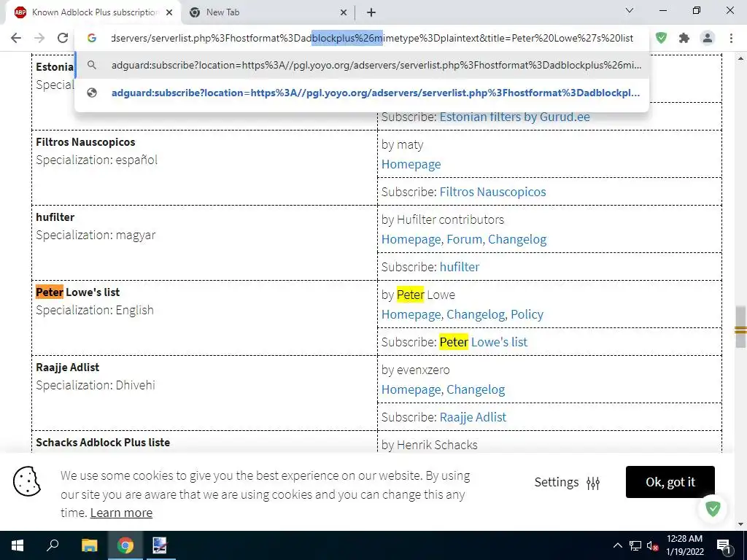Open the tab search chevron

point(630,10)
